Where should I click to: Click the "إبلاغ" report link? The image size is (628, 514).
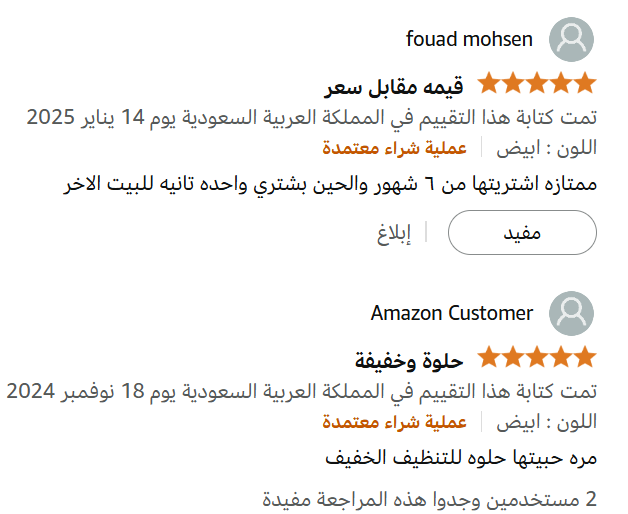tap(394, 233)
